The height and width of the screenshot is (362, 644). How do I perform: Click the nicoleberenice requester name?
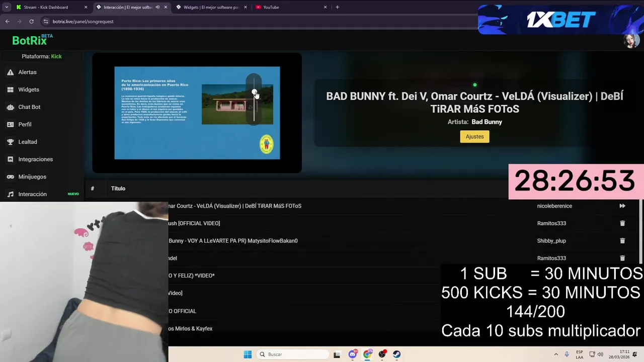click(554, 206)
